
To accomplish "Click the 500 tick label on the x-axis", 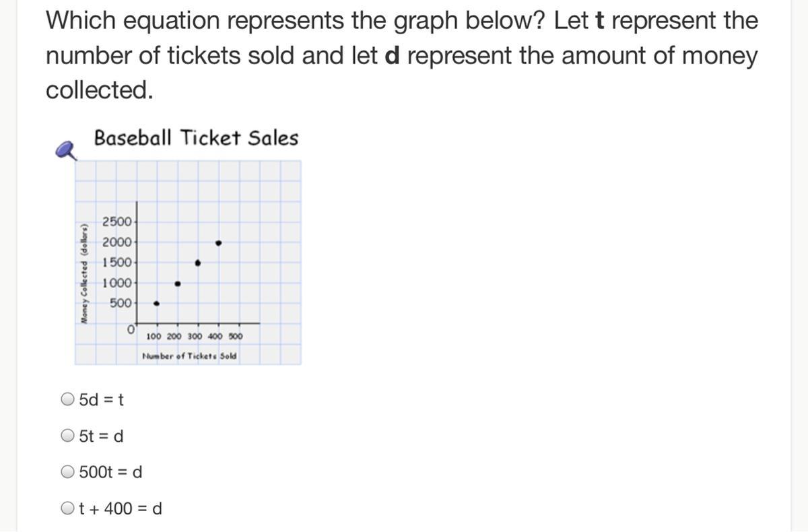I will click(235, 336).
